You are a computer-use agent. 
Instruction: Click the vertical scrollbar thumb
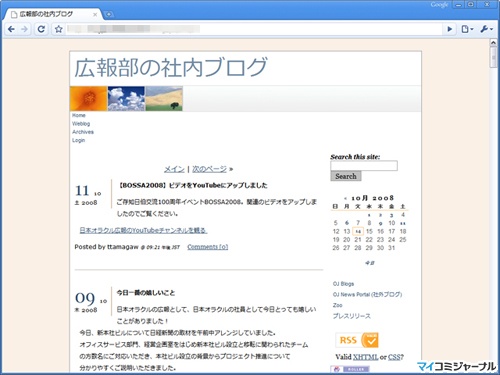[x=493, y=57]
